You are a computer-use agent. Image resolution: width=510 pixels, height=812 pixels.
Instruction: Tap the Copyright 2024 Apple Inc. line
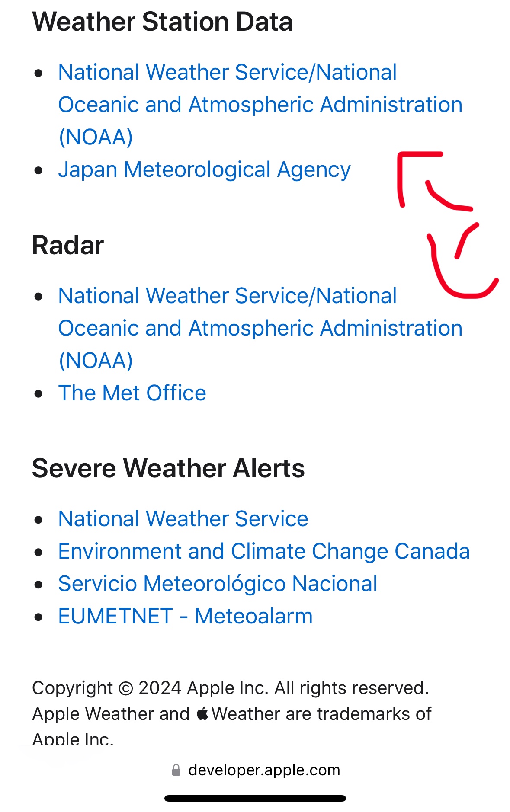pyautogui.click(x=230, y=687)
